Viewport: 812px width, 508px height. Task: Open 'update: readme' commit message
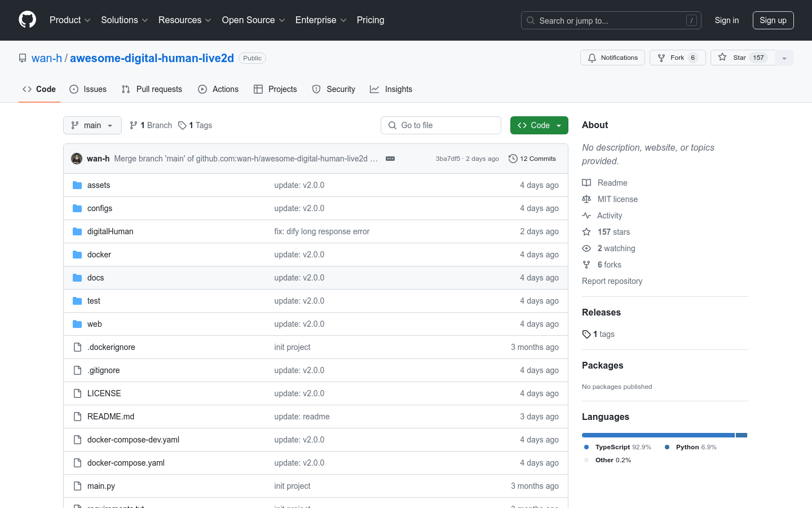coord(302,417)
